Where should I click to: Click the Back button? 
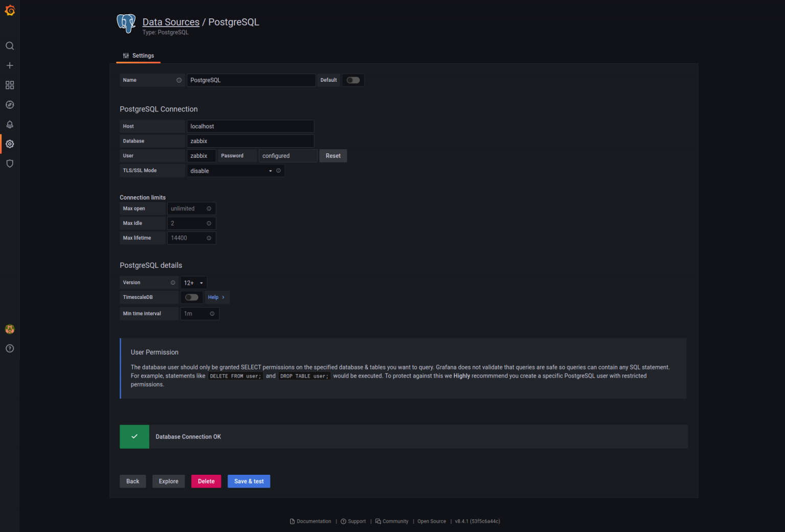[133, 481]
